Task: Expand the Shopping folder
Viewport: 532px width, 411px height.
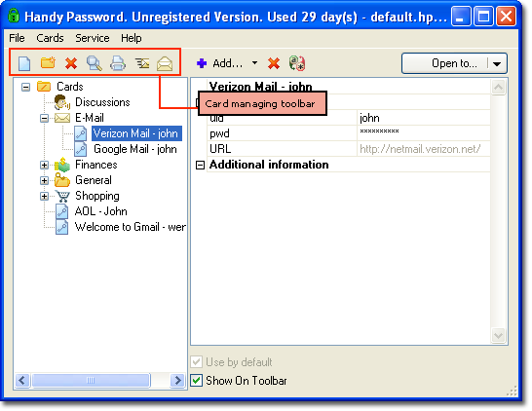Action: click(x=44, y=196)
